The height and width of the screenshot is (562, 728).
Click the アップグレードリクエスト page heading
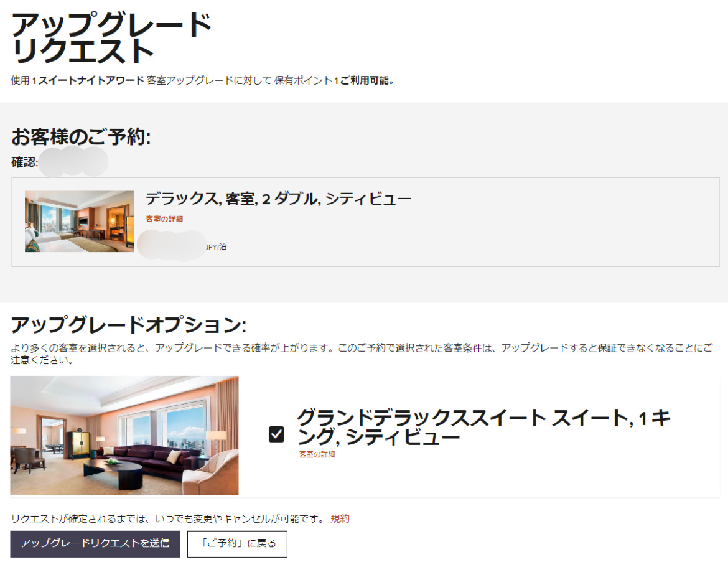click(112, 39)
